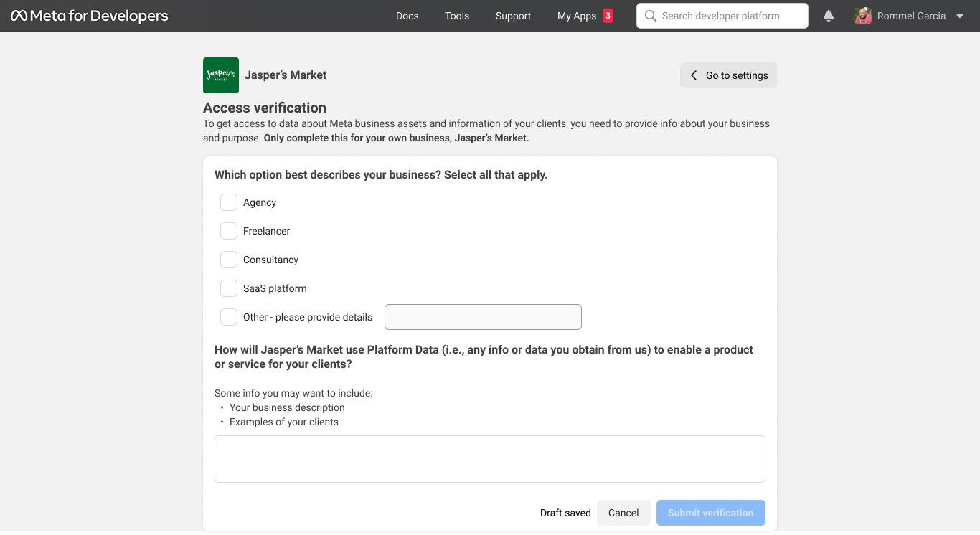Click the Jasper's Market app name
Viewport: 980px width, 535px height.
pyautogui.click(x=286, y=75)
